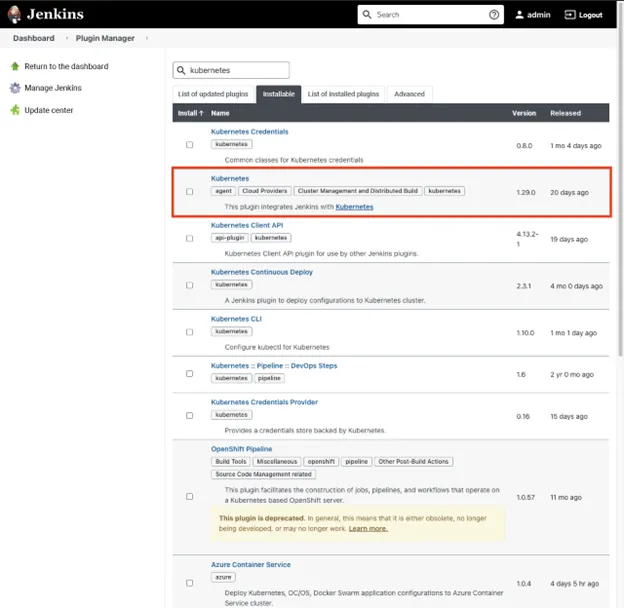Open Kubernetes Pipeline DevOps Steps link
Image resolution: width=624 pixels, height=608 pixels.
point(274,366)
